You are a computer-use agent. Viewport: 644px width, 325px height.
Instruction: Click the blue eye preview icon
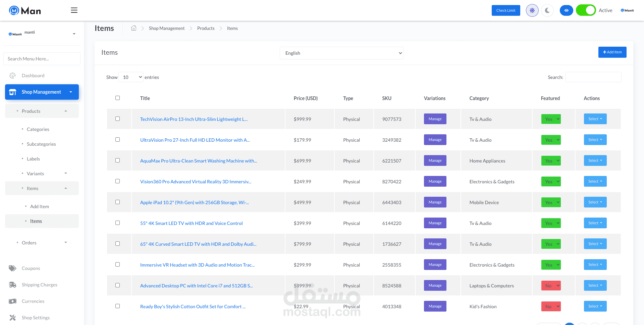pos(566,10)
